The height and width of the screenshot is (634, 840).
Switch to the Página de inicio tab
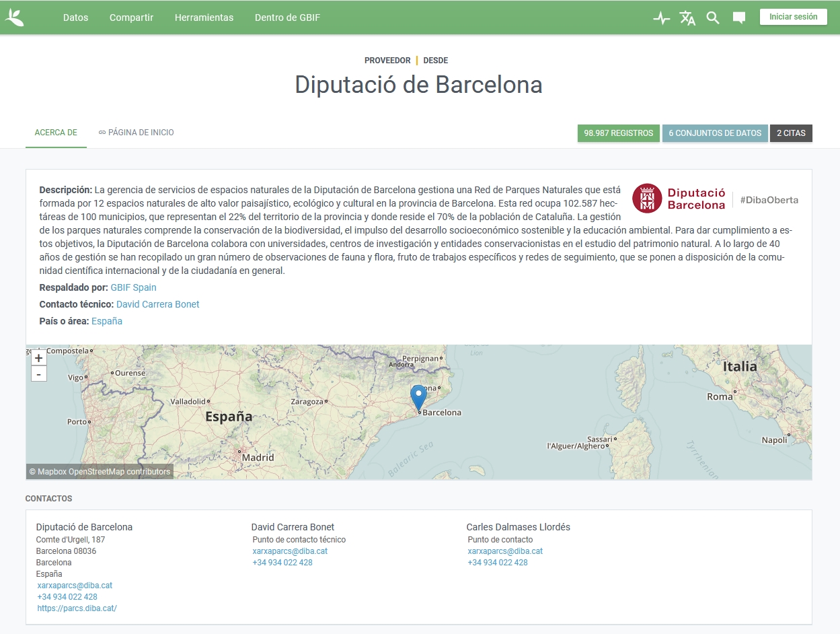click(136, 133)
